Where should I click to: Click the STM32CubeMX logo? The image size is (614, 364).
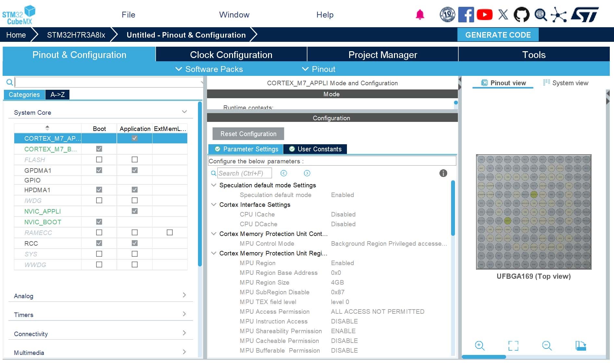19,15
